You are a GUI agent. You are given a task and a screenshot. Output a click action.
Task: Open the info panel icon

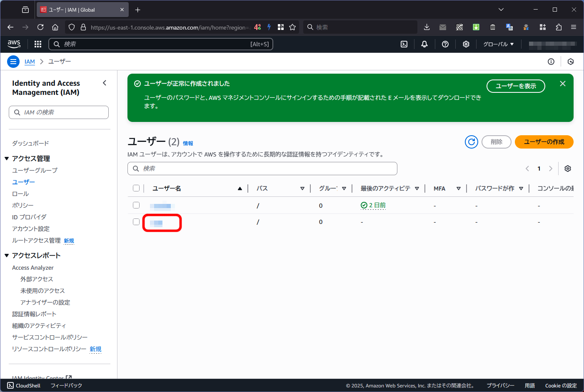tap(551, 62)
